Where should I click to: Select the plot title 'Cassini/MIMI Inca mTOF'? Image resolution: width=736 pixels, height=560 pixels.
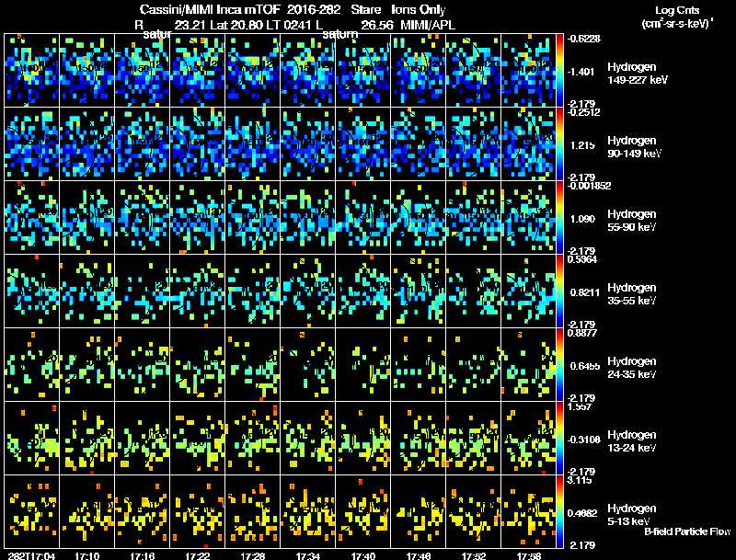[210, 9]
